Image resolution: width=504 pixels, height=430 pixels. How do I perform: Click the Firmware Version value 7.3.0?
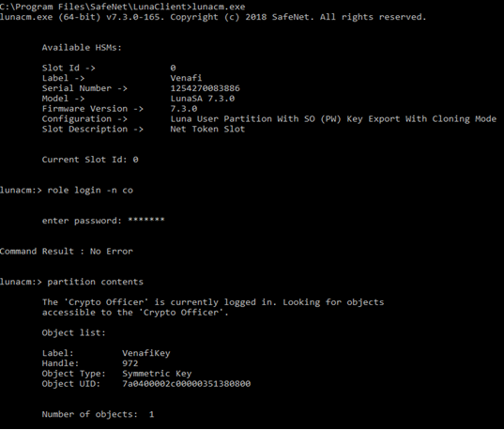click(x=184, y=108)
